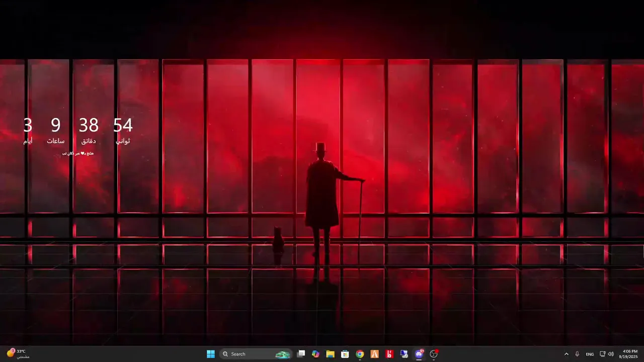This screenshot has width=644, height=362.
Task: Open File Explorer folder icon
Action: (x=330, y=354)
